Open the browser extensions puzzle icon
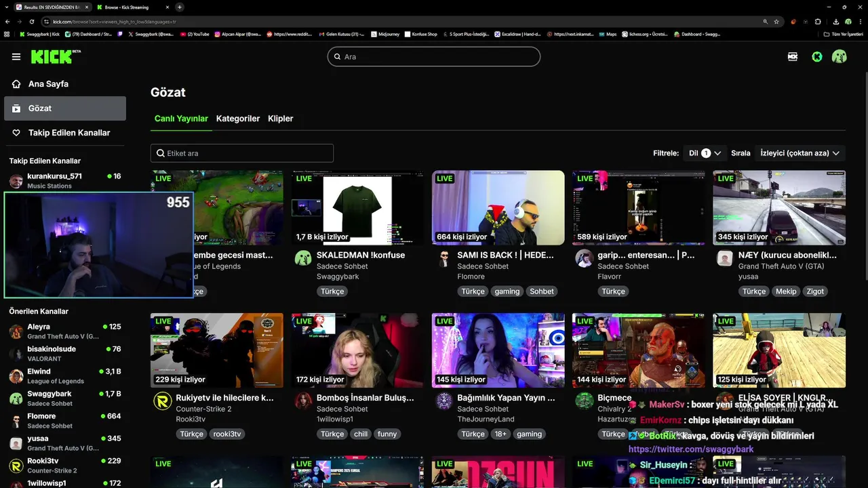The width and height of the screenshot is (868, 488). click(818, 22)
